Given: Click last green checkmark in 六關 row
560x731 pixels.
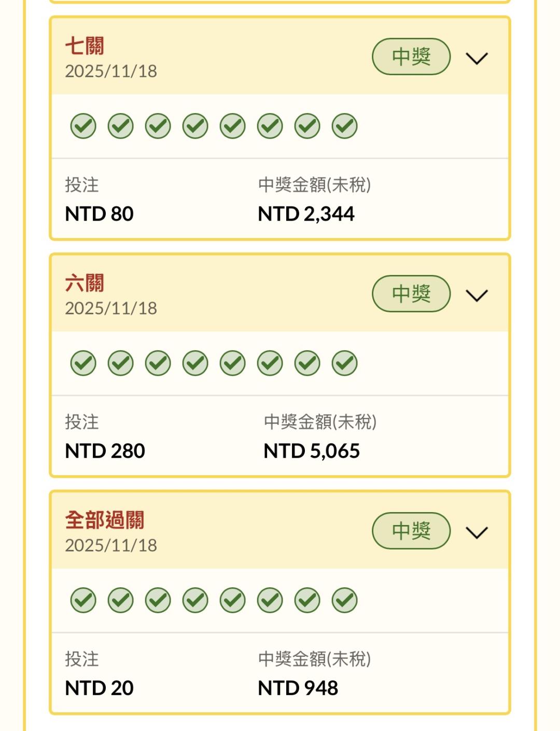Looking at the screenshot, I should [x=345, y=363].
